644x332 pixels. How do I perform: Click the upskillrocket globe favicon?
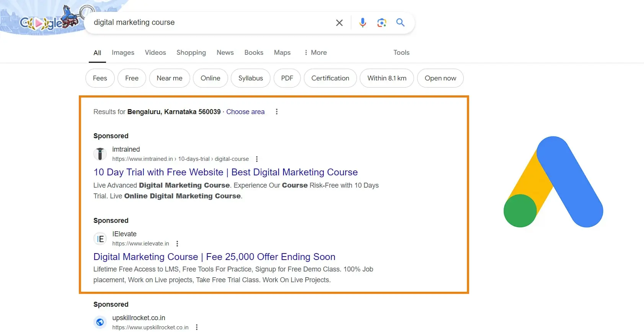point(100,322)
